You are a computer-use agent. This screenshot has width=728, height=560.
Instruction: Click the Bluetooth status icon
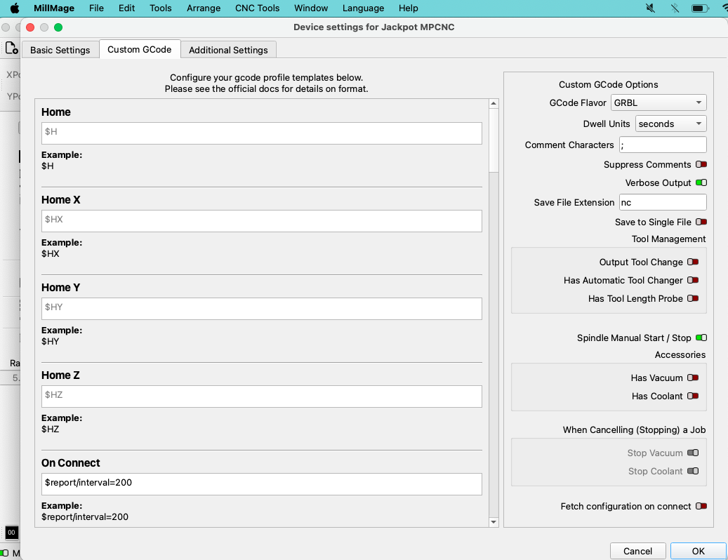pos(675,8)
